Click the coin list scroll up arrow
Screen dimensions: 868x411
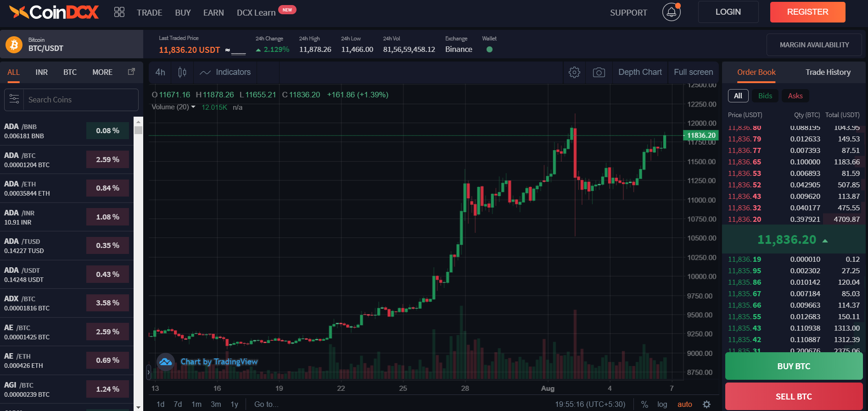[138, 121]
